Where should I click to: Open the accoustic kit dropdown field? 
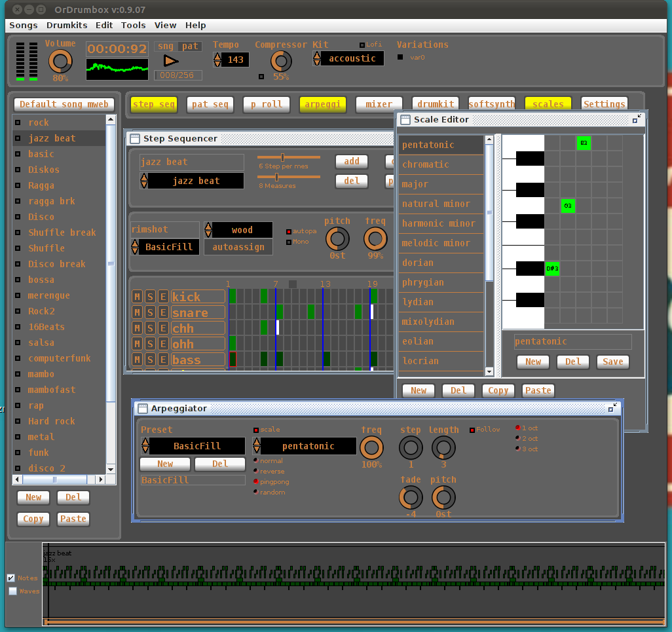tap(352, 58)
